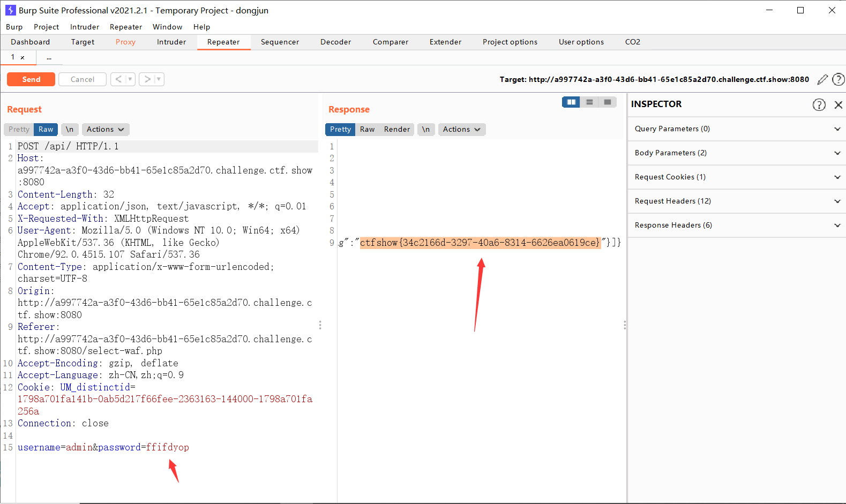Open the Project menu
This screenshot has height=504, width=846.
click(46, 27)
